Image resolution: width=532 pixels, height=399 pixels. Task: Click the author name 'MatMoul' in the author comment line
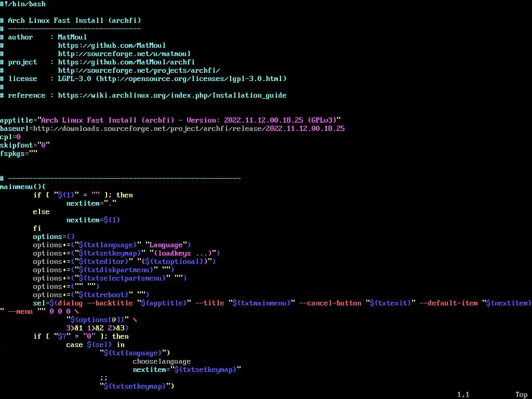[72, 37]
